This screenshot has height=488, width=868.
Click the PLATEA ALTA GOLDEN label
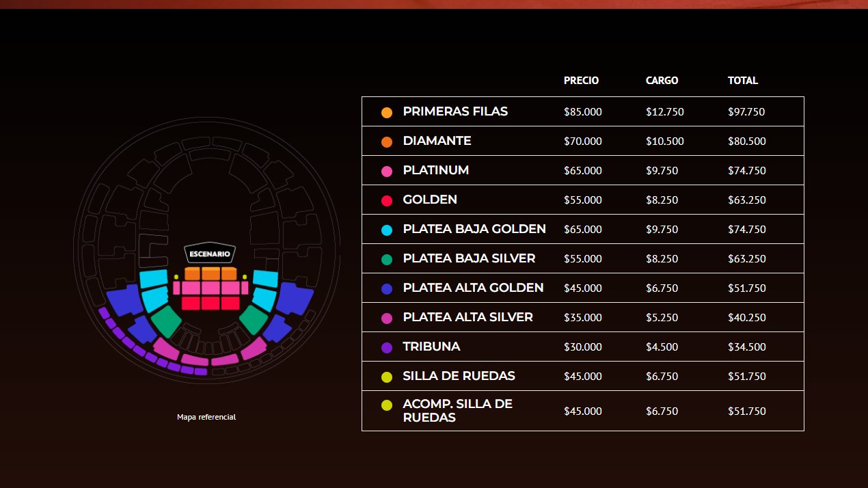pyautogui.click(x=473, y=288)
